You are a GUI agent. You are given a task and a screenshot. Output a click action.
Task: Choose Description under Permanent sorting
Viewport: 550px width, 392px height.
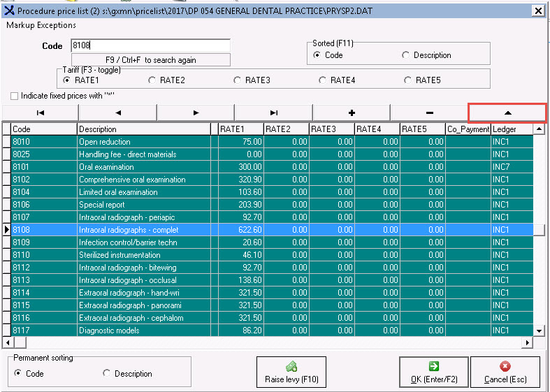[x=106, y=374]
